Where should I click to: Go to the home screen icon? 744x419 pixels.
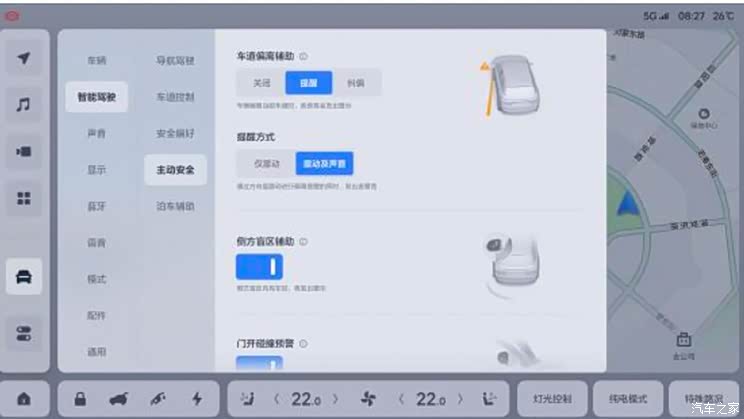(x=24, y=399)
